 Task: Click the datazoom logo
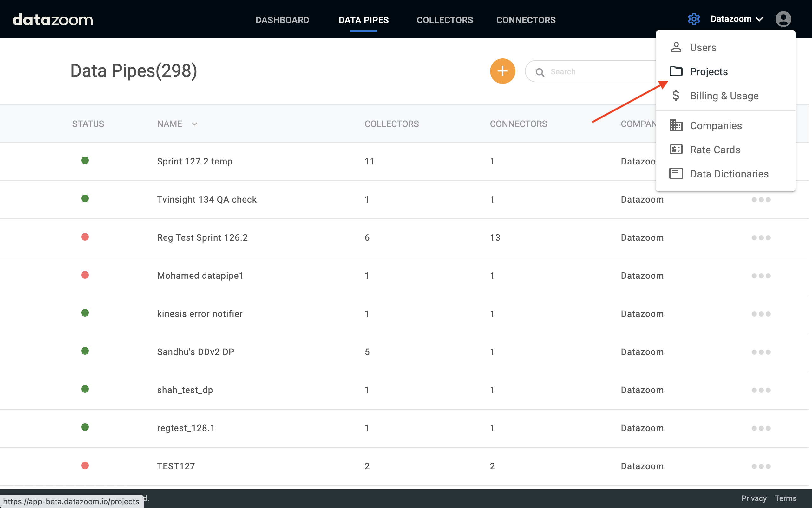(x=53, y=19)
